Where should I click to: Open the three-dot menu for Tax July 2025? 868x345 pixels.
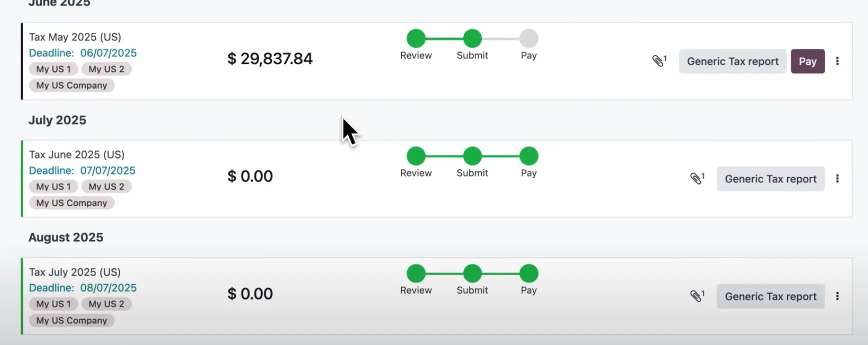(x=837, y=296)
